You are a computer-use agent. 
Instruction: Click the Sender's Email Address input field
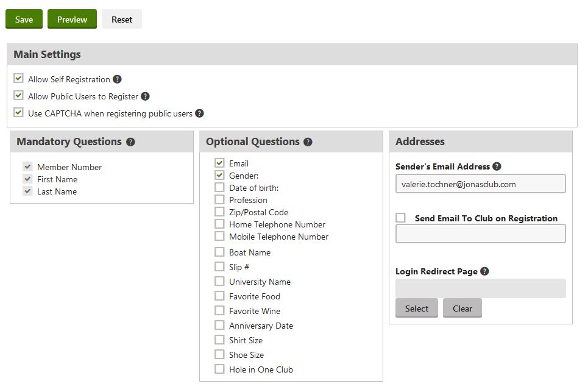pos(480,184)
